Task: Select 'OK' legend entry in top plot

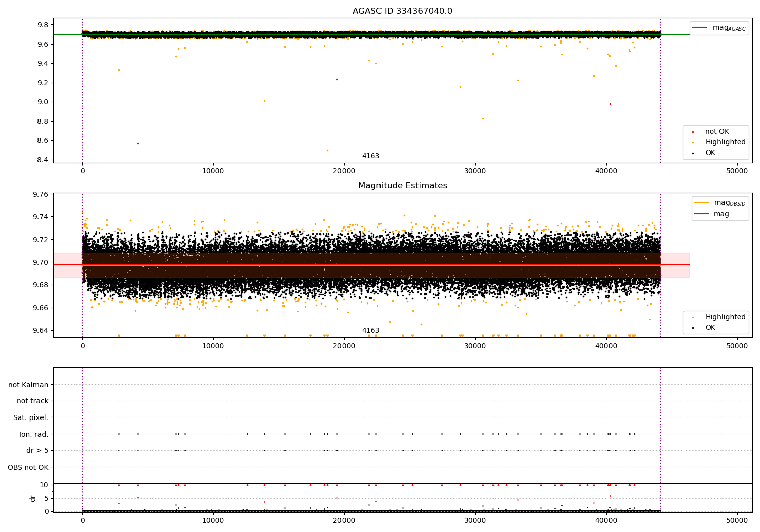Action: click(x=710, y=153)
